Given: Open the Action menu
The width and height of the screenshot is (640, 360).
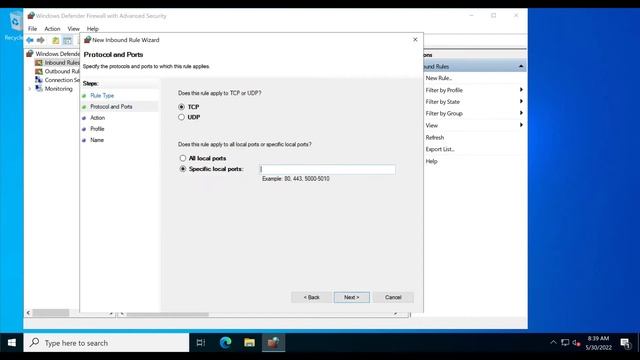Looking at the screenshot, I should [x=52, y=29].
